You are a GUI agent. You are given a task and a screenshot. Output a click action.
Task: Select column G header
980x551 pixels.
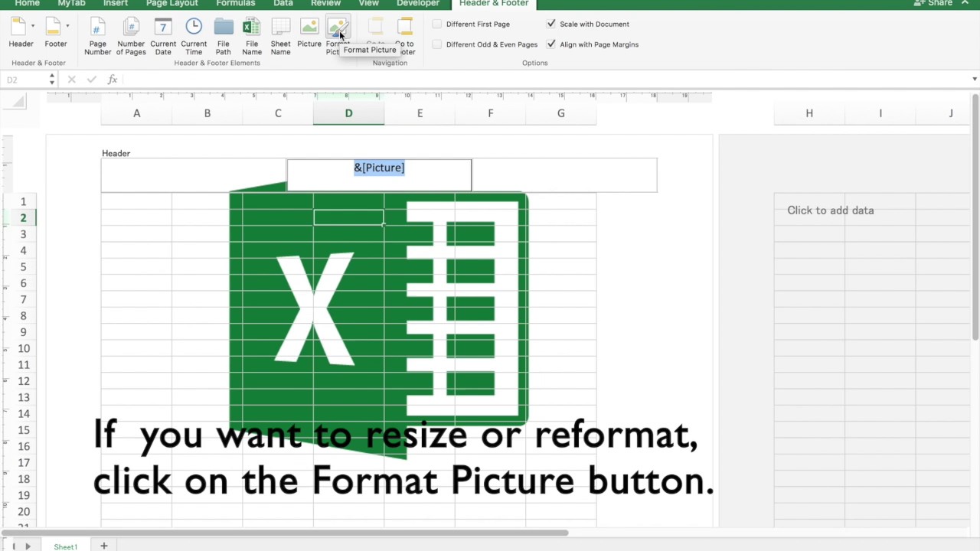[560, 113]
